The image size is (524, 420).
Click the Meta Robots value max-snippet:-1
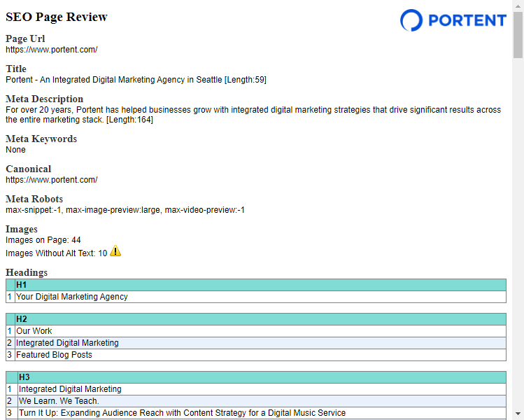[x=125, y=210]
